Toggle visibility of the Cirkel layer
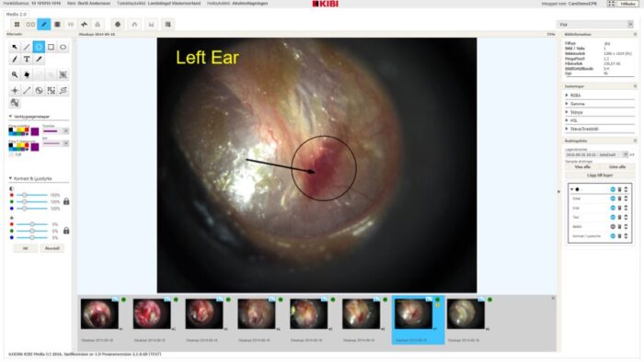This screenshot has width=644, height=362. click(613, 198)
